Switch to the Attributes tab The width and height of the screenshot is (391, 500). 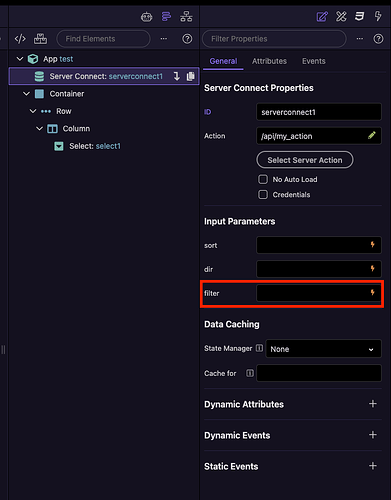[269, 61]
